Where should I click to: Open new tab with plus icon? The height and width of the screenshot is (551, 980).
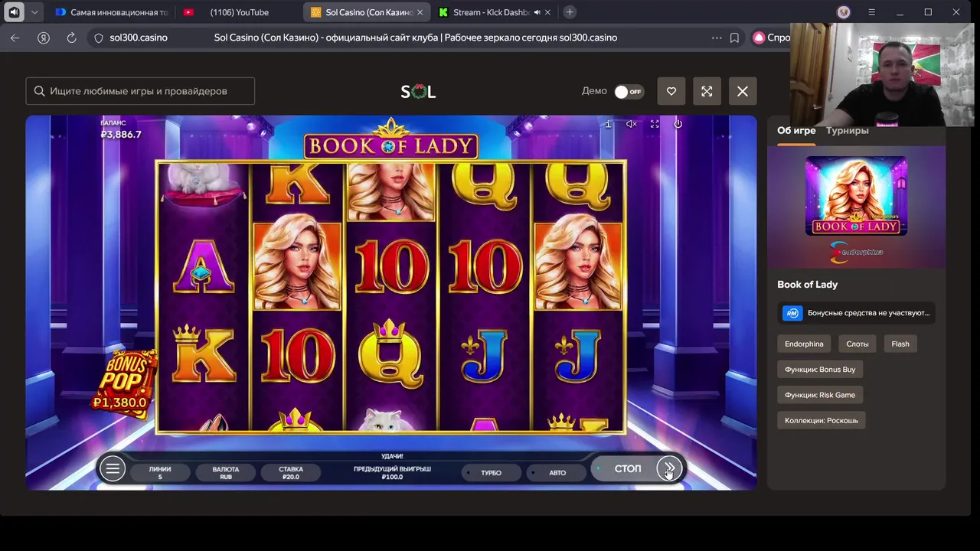pyautogui.click(x=569, y=12)
